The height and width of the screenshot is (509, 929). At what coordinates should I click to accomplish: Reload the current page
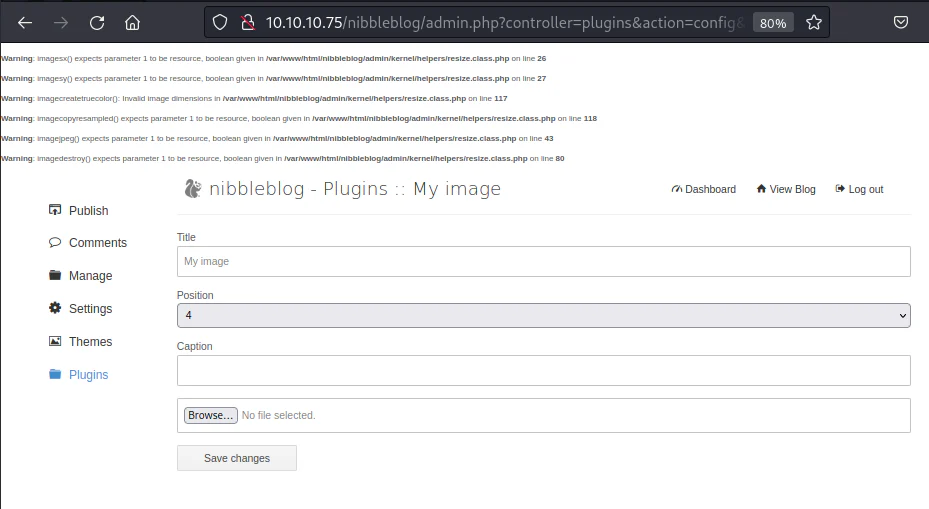(97, 23)
